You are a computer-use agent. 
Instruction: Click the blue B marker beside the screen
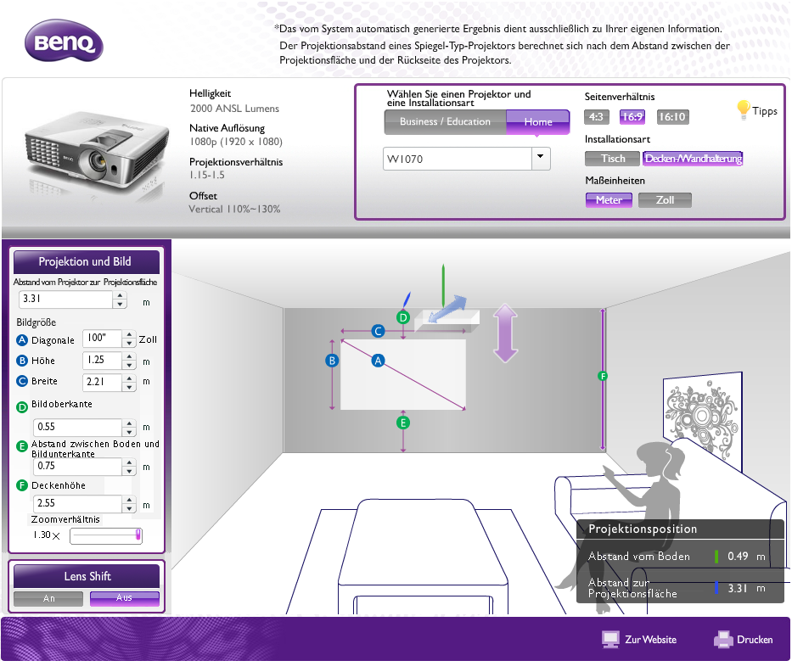[x=333, y=361]
